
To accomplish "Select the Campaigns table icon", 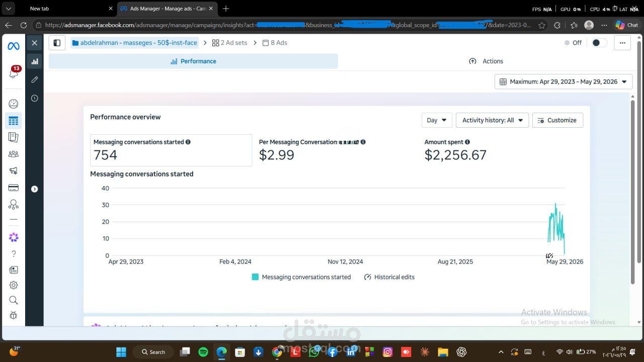I will [x=14, y=121].
